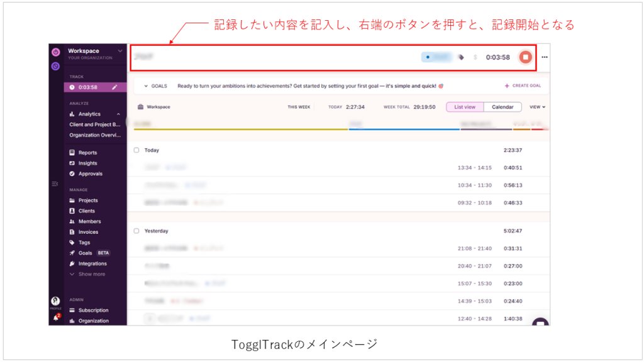Click the purple segment of weekly project bar

[x=486, y=129]
